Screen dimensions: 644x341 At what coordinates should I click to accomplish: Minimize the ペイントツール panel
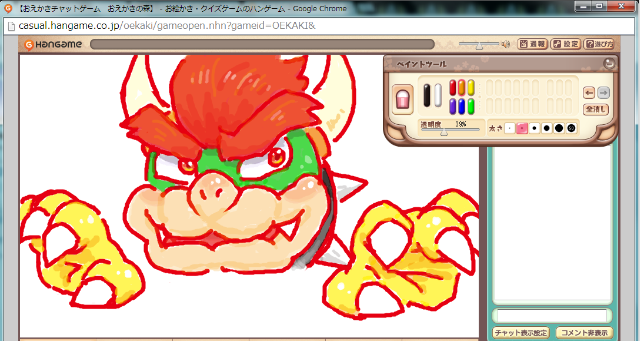609,64
